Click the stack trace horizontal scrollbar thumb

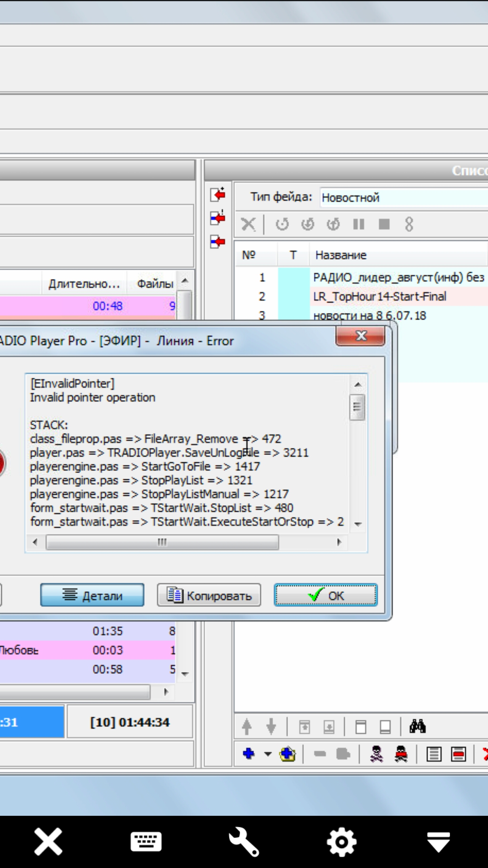coord(162,542)
